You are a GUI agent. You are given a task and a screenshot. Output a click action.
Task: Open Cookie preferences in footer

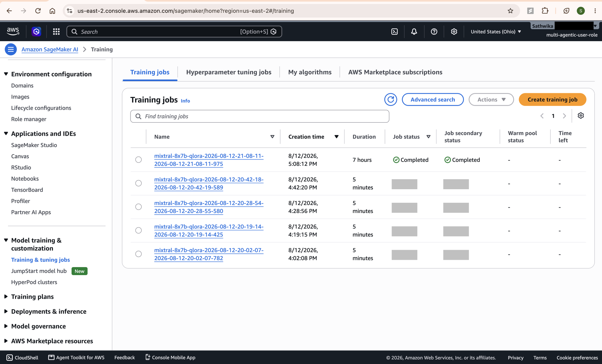click(577, 358)
